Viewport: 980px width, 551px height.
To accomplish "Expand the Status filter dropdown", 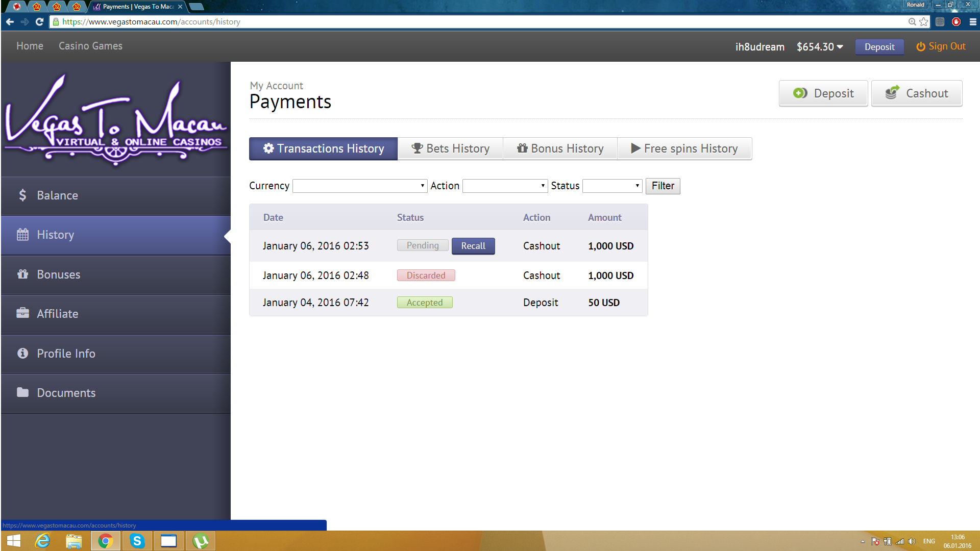I will (x=612, y=186).
